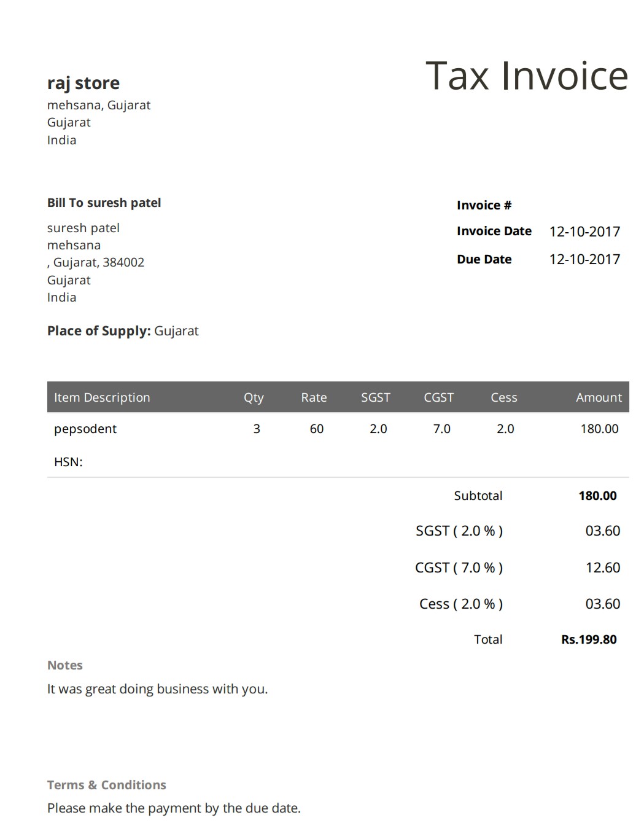Click the Qty column header
The width and height of the screenshot is (644, 823).
(x=254, y=397)
